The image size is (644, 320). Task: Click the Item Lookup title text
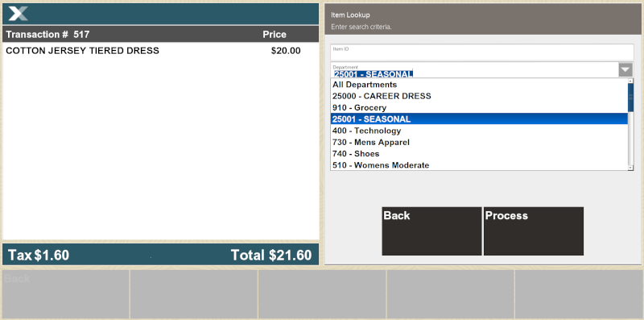pyautogui.click(x=350, y=15)
